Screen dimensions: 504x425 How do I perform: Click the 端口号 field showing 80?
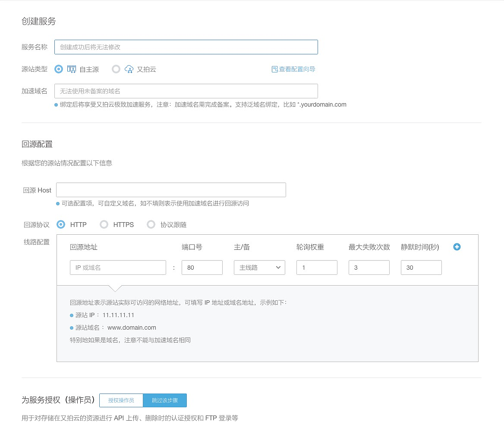pyautogui.click(x=202, y=268)
